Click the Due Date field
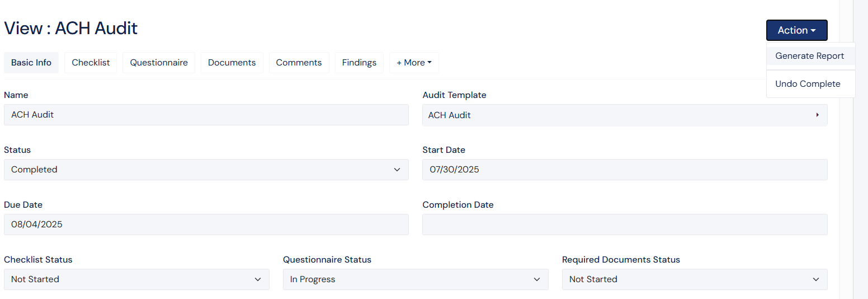 206,225
